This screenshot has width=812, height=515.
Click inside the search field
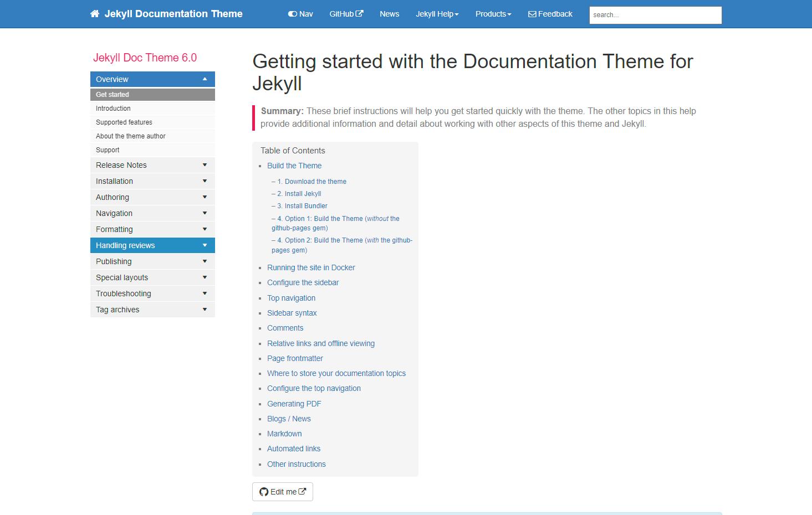[x=655, y=15]
